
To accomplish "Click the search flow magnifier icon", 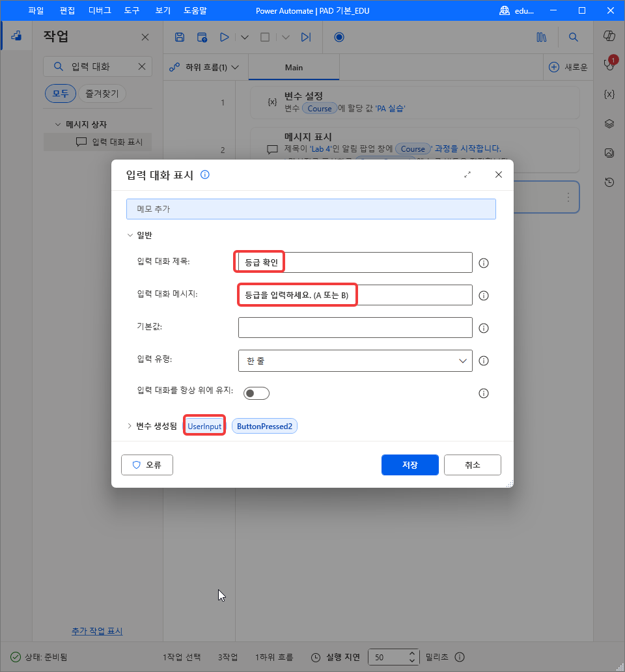I will [x=573, y=37].
